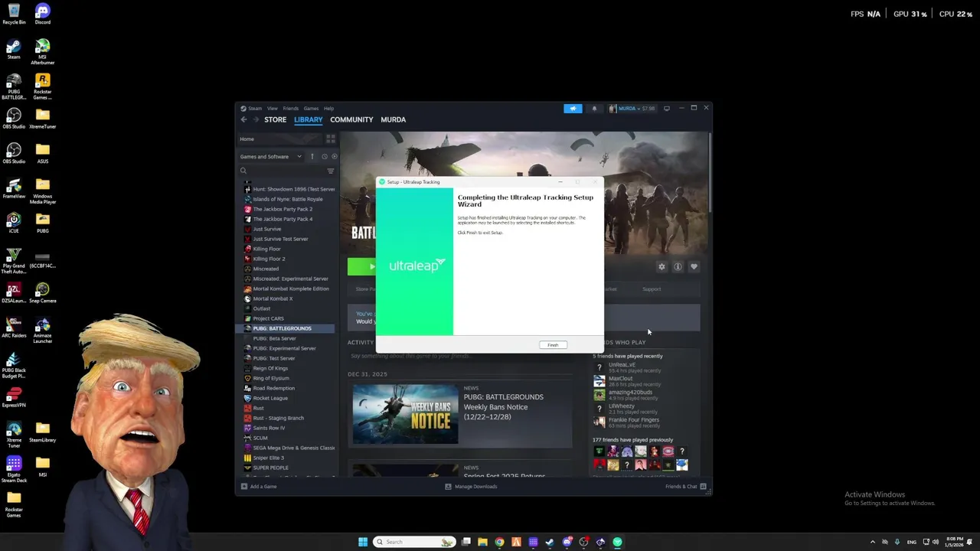The height and width of the screenshot is (551, 980).
Task: Open Chrome from the taskbar
Action: 499,542
